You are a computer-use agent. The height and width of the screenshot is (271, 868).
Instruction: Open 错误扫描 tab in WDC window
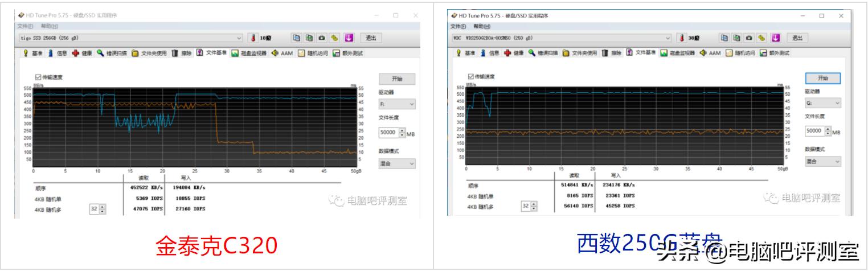[543, 53]
